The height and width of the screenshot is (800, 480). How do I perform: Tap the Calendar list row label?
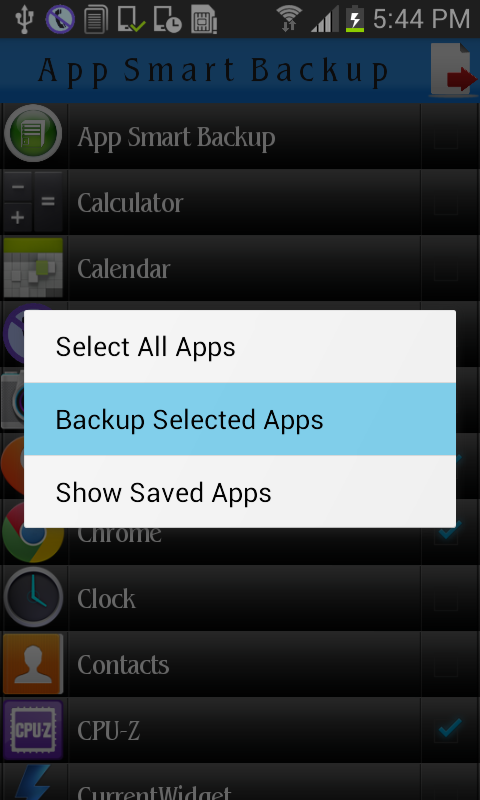(124, 269)
